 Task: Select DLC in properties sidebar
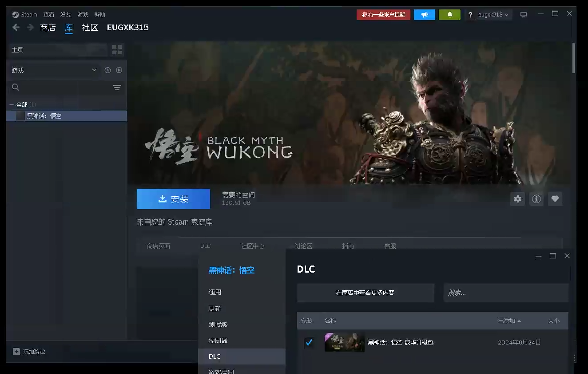(242, 356)
